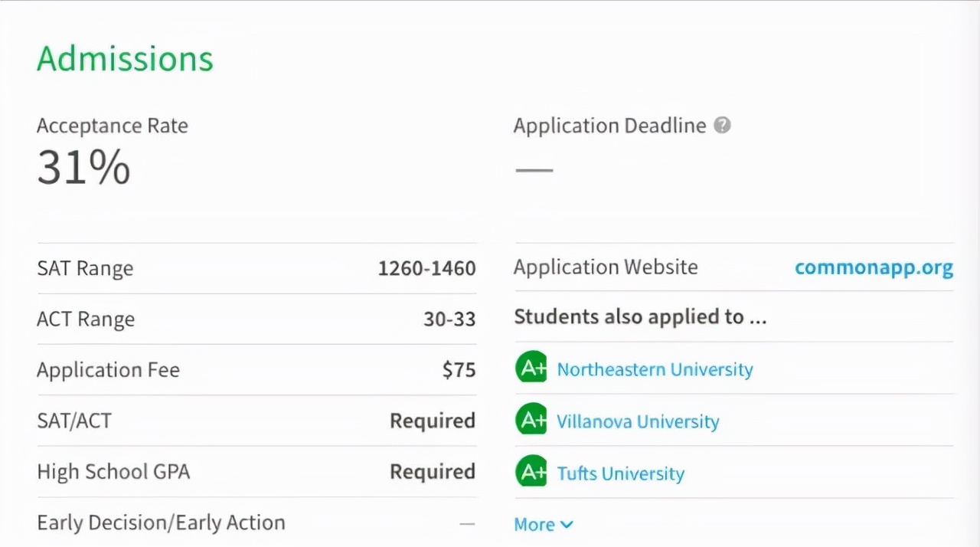
Task: Click the Application Website label
Action: pos(606,267)
